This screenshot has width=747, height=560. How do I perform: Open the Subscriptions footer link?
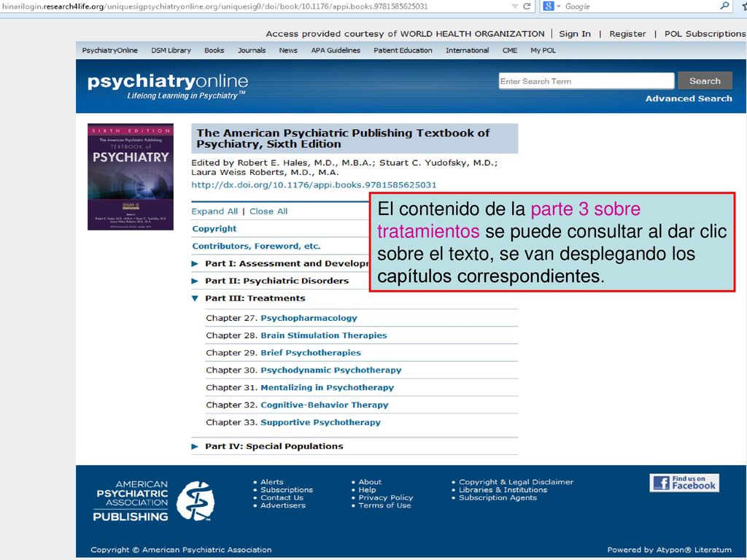286,490
